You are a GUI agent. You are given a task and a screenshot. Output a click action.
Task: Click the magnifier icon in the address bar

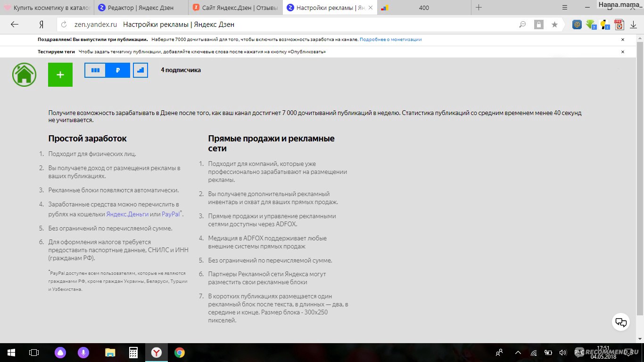[522, 25]
